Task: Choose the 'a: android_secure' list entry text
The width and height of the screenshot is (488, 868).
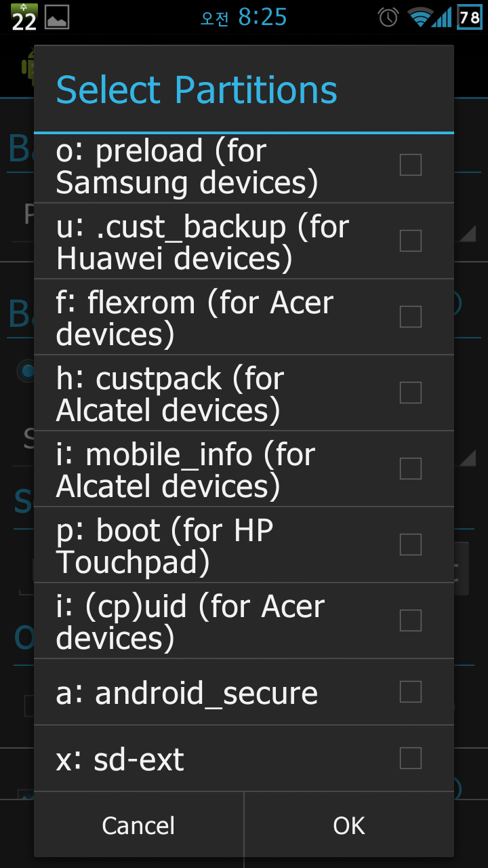Action: coord(187,693)
